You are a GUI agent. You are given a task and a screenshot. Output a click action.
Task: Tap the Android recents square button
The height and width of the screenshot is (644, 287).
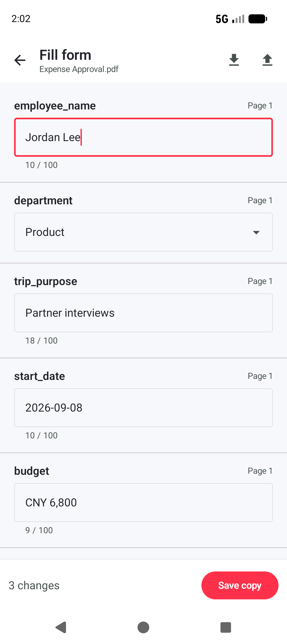(x=226, y=628)
